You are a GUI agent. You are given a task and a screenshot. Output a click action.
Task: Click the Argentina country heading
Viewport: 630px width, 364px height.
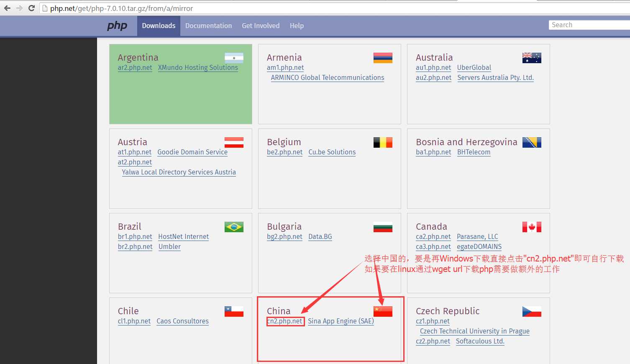[x=138, y=57]
